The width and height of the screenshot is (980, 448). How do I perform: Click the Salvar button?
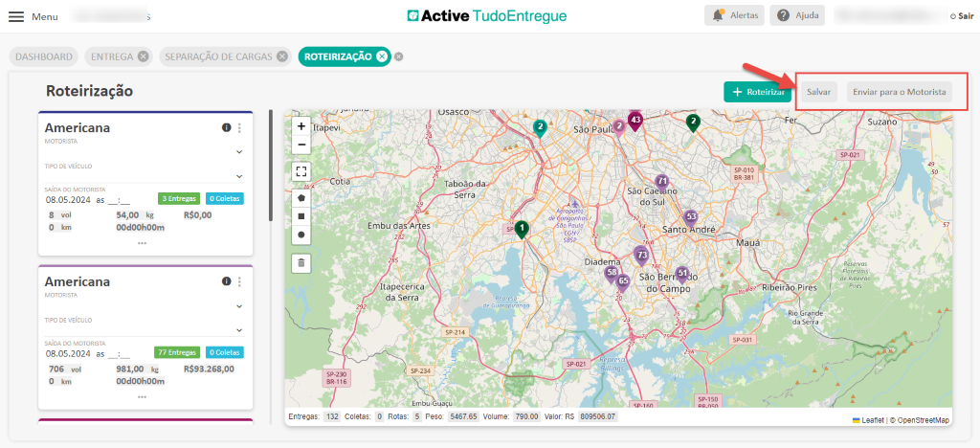819,92
